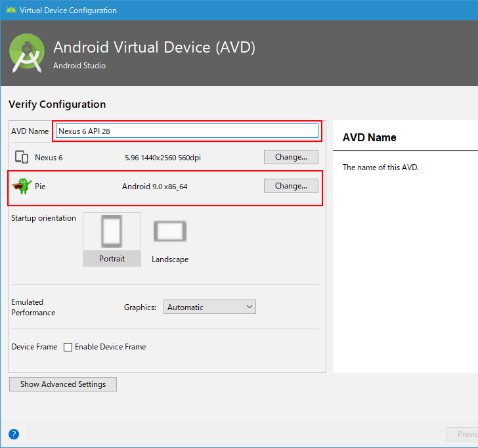
Task: Open the Graphics Automatic dropdown
Action: [209, 307]
